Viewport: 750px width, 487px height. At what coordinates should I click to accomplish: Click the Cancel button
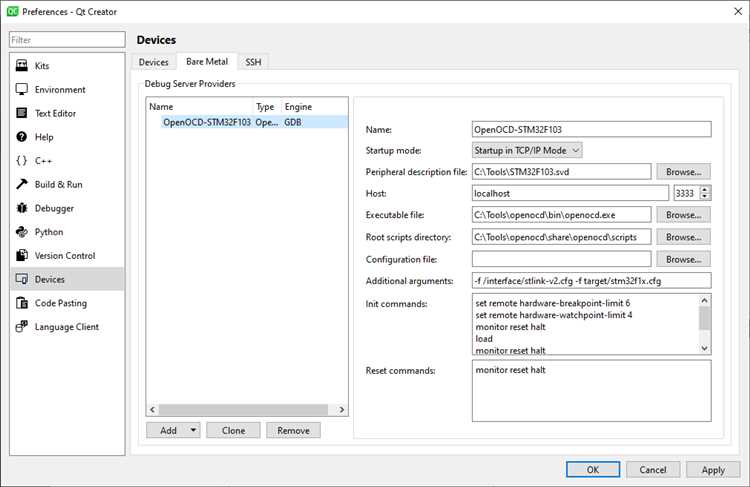point(652,469)
